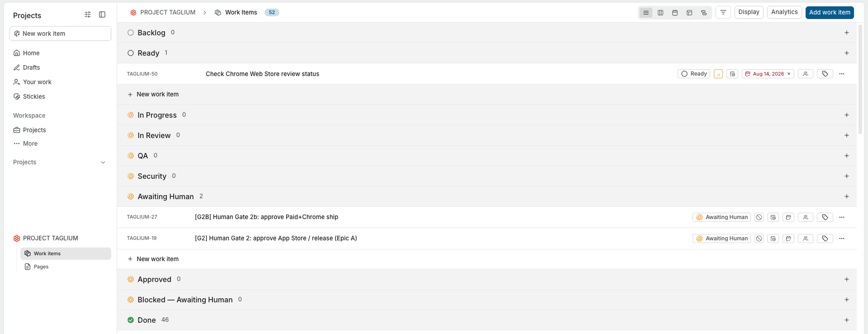The image size is (868, 334).
Task: Go to Home in sidebar
Action: point(60,53)
